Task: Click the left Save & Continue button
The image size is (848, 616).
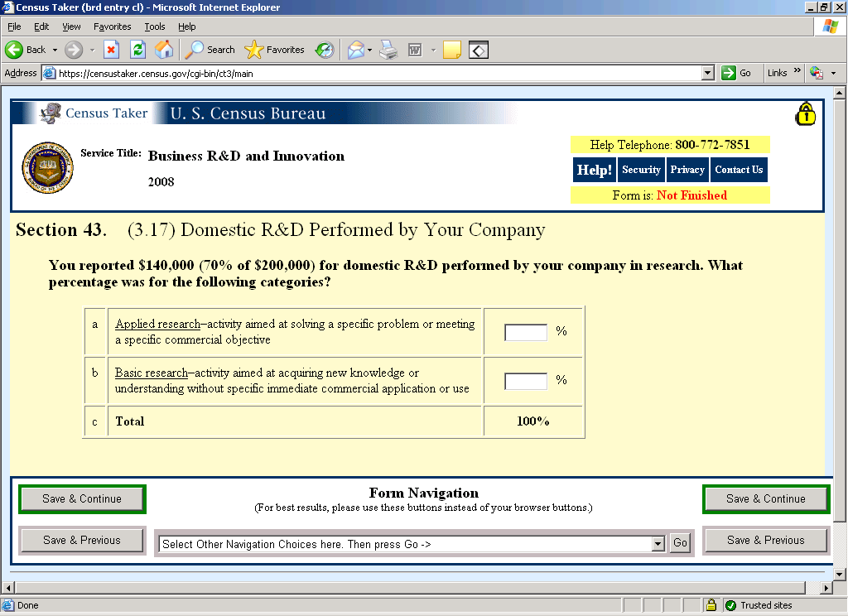Action: pyautogui.click(x=82, y=499)
